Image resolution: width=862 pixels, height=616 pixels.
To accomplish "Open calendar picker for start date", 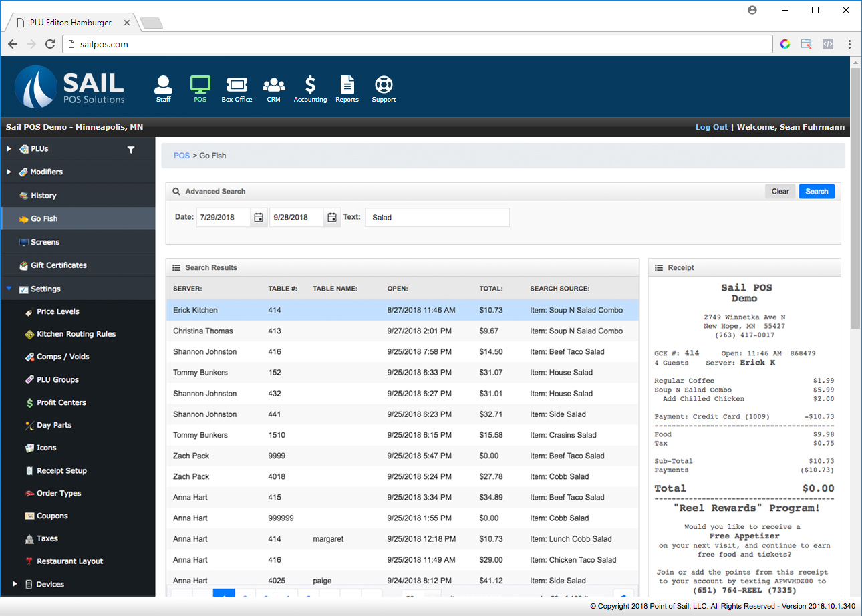I will click(259, 218).
